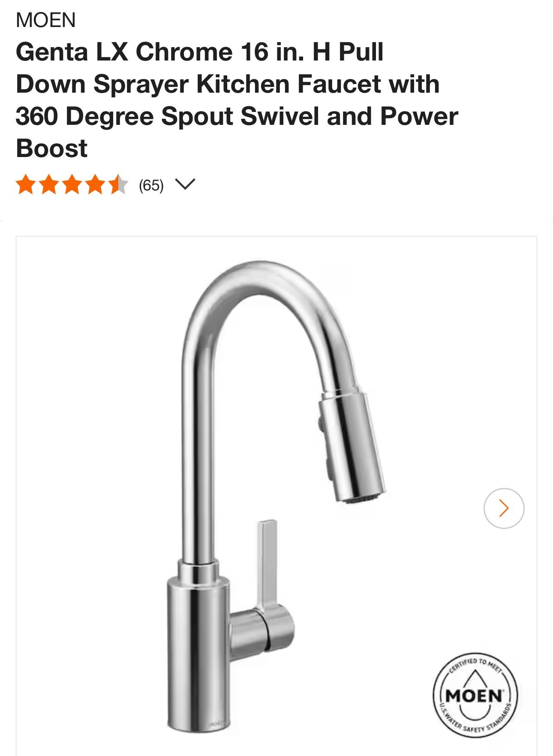Click the third orange rating star

72,185
